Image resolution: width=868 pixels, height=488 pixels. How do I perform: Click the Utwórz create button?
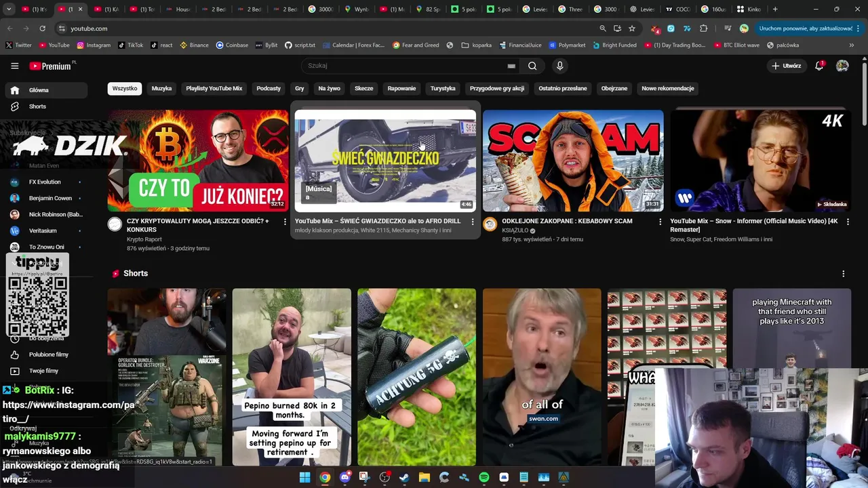787,66
